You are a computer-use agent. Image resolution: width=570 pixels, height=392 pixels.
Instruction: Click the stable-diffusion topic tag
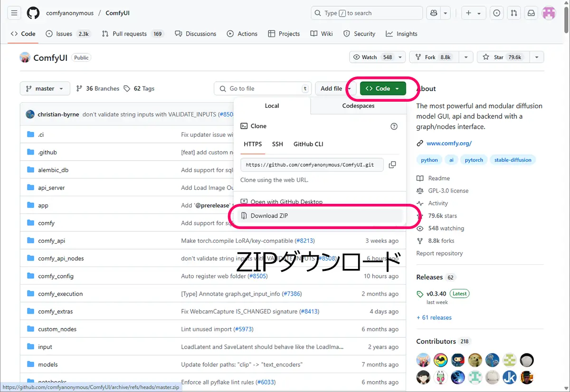click(x=513, y=160)
